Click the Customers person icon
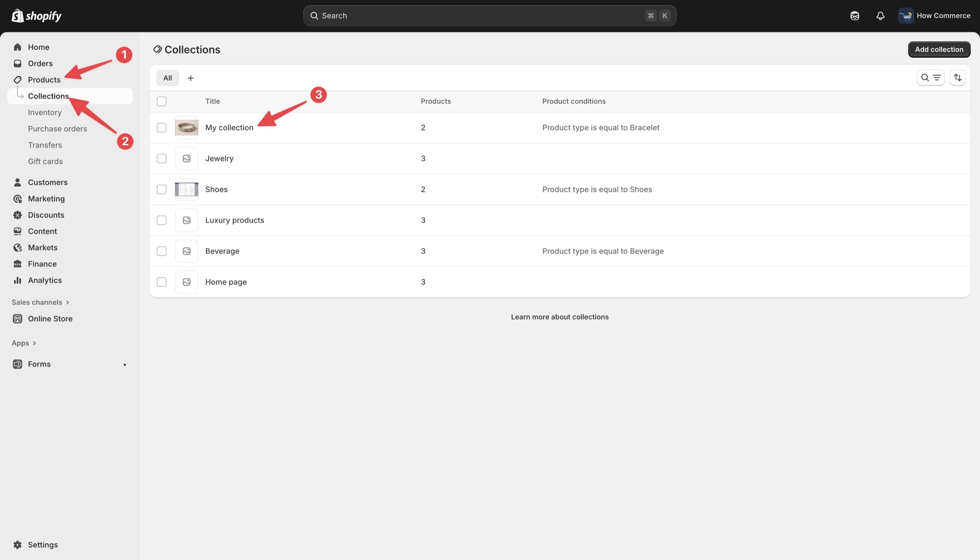 click(x=17, y=182)
